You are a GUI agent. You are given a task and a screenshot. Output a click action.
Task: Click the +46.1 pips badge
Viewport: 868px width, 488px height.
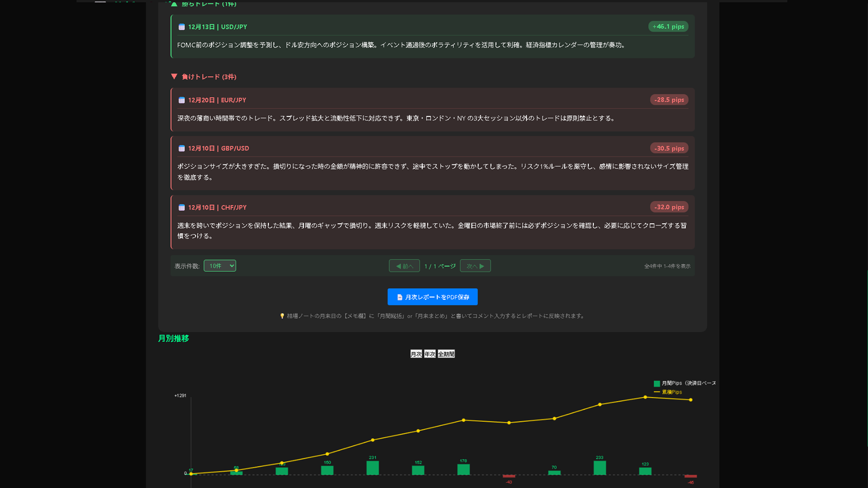click(x=668, y=27)
